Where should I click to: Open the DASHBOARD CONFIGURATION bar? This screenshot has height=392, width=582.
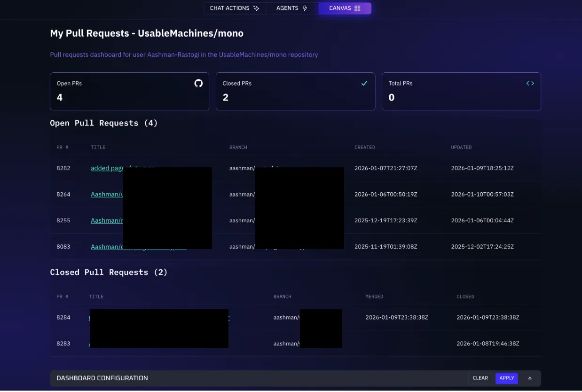click(102, 378)
